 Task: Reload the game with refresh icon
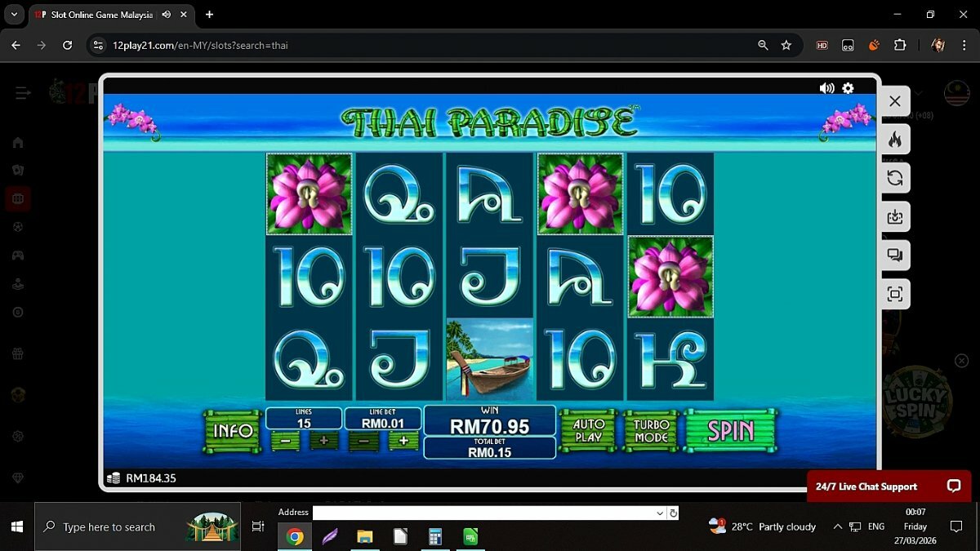coord(895,178)
